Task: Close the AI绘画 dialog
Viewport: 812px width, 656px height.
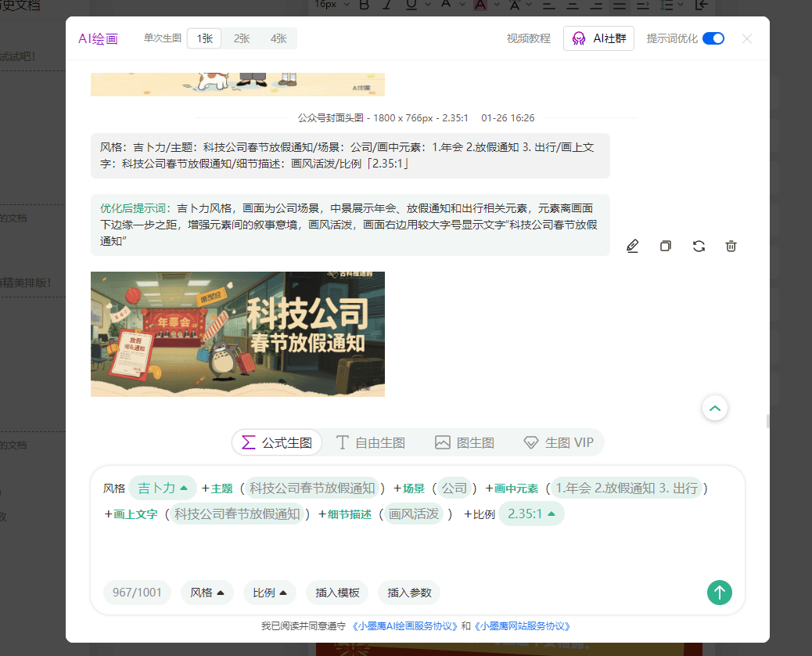Action: (747, 38)
